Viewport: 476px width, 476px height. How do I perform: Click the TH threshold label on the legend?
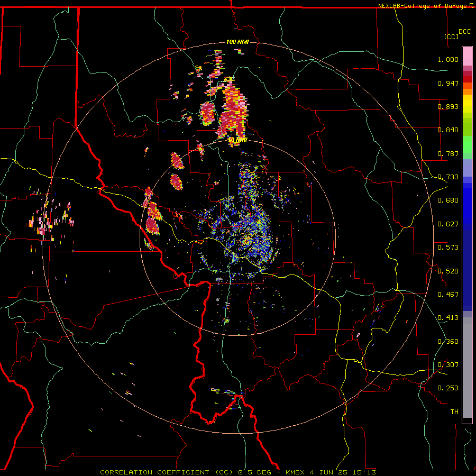click(x=454, y=412)
